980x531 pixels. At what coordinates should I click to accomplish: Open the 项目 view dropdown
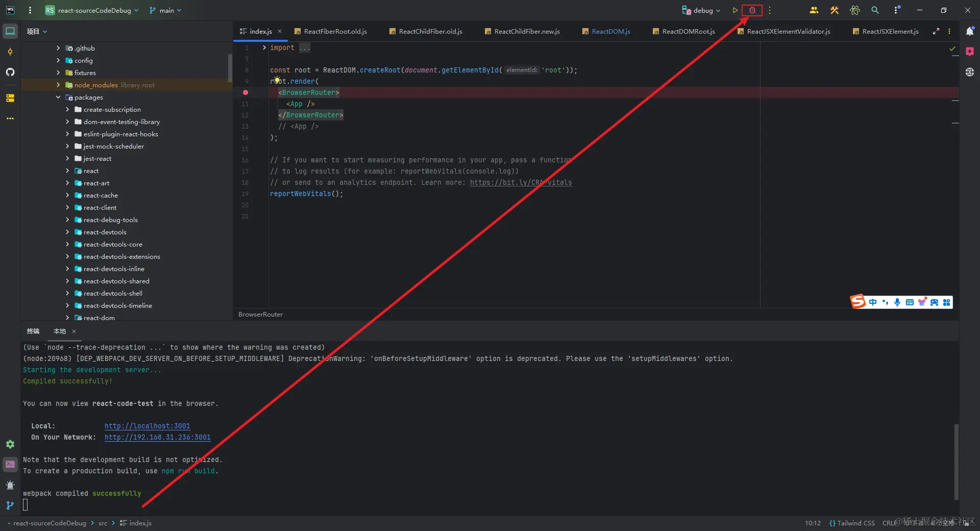(37, 31)
